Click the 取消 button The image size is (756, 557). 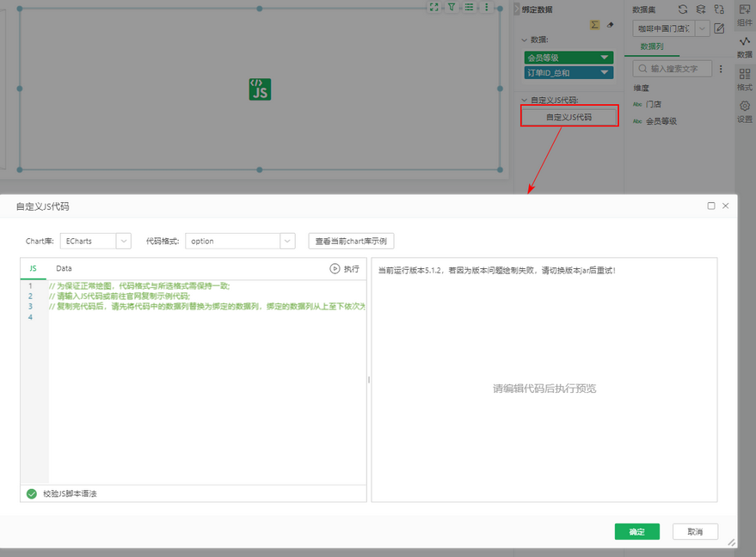pyautogui.click(x=695, y=532)
